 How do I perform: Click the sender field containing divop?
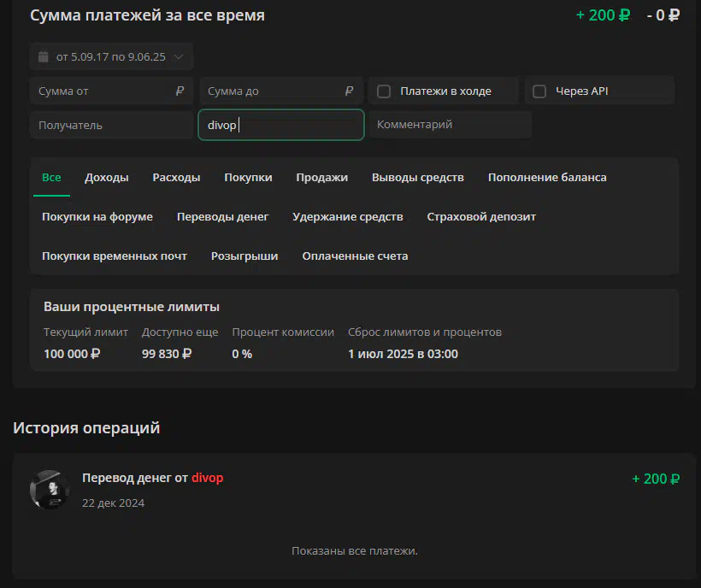click(x=281, y=125)
